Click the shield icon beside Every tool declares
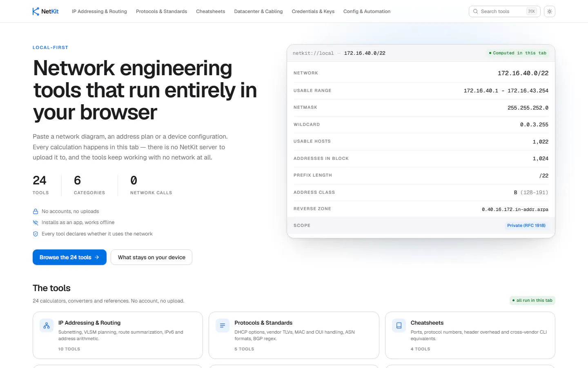Image resolution: width=588 pixels, height=368 pixels. point(36,234)
